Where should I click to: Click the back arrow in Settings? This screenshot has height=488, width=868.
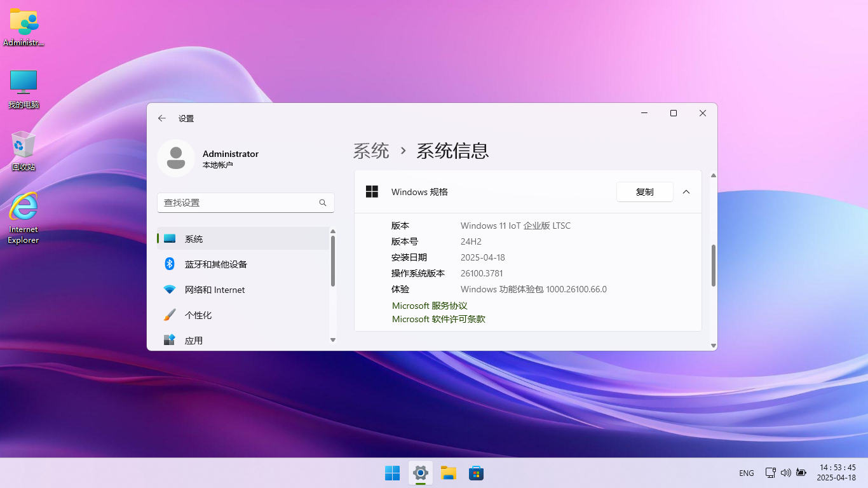tap(162, 118)
